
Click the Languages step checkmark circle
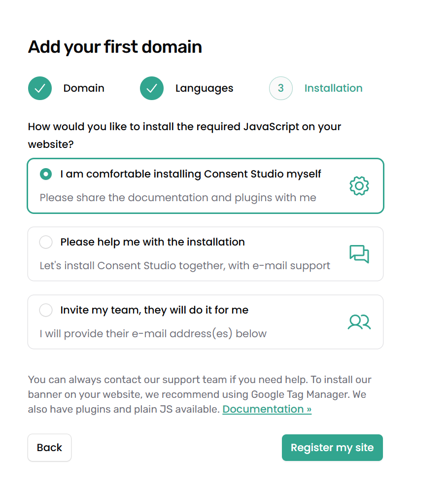pyautogui.click(x=152, y=88)
